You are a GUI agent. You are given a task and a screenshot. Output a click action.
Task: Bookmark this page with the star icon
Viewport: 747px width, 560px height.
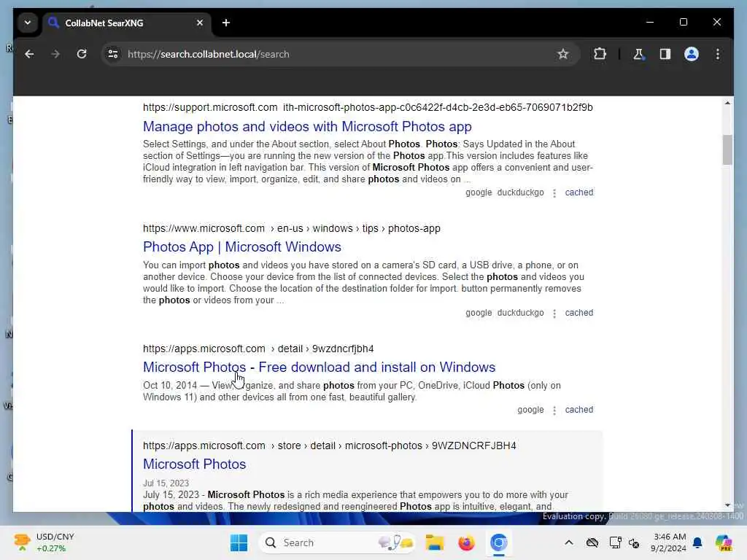click(562, 54)
